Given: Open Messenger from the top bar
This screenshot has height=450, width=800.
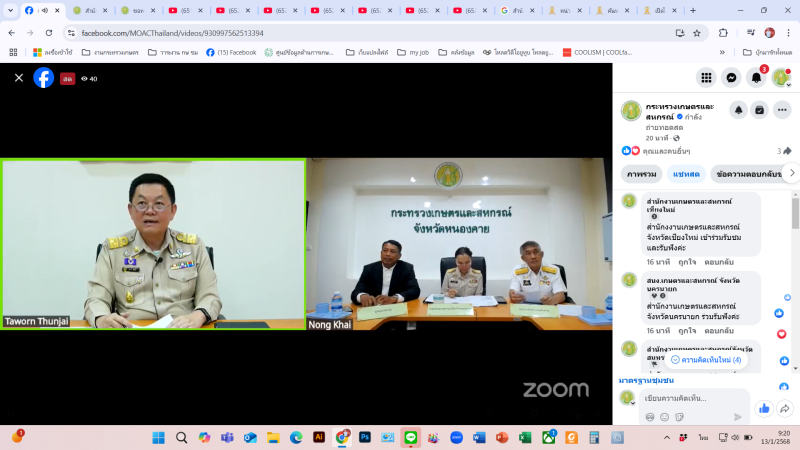Looking at the screenshot, I should [x=731, y=78].
